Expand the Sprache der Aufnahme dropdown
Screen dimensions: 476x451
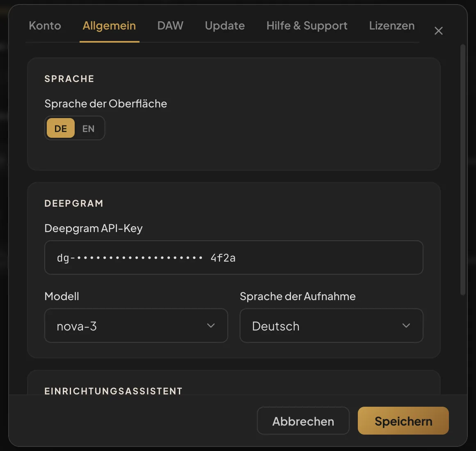pyautogui.click(x=332, y=326)
